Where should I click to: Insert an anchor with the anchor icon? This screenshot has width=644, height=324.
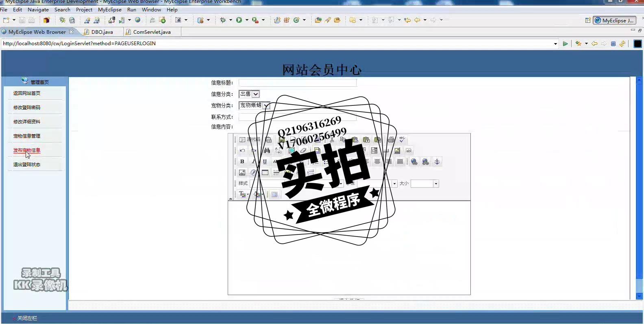(437, 162)
